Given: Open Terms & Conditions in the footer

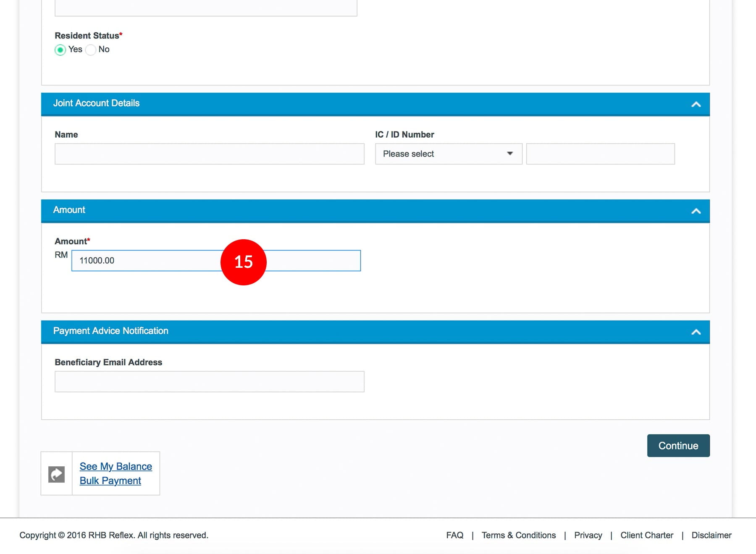Looking at the screenshot, I should [x=518, y=535].
